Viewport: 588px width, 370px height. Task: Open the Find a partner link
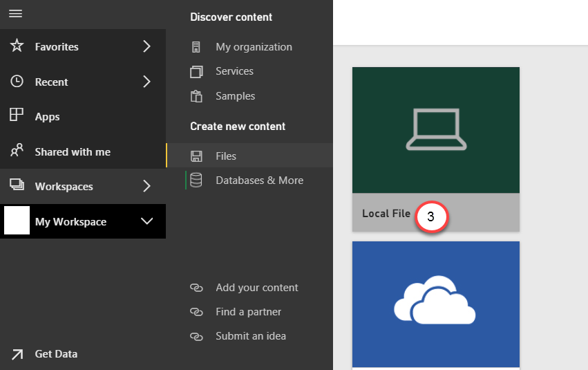point(248,312)
